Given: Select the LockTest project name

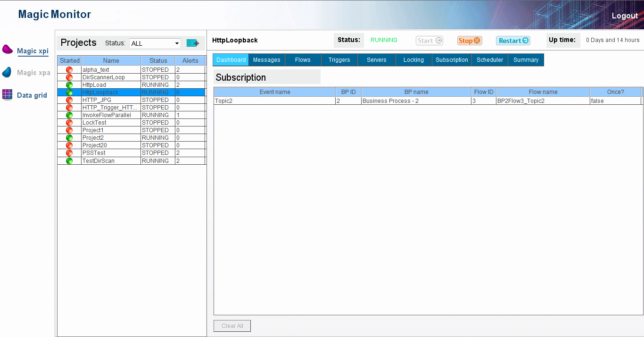Looking at the screenshot, I should click(x=94, y=123).
